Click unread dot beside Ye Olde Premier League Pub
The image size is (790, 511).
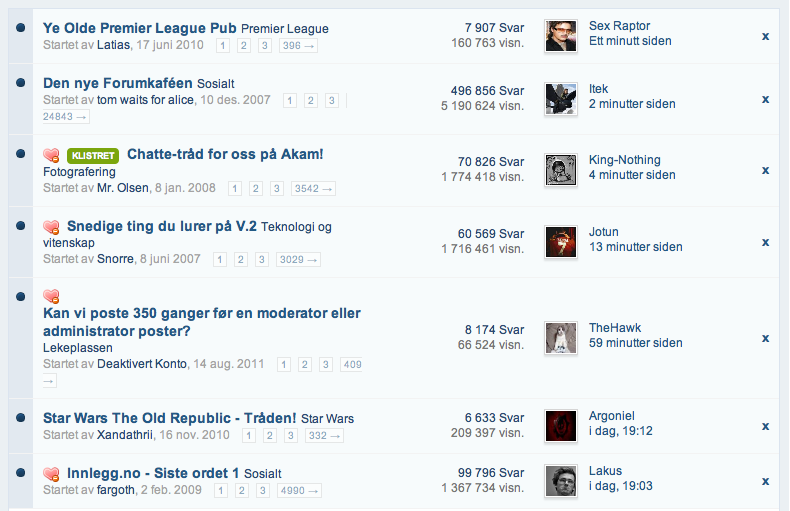21,28
